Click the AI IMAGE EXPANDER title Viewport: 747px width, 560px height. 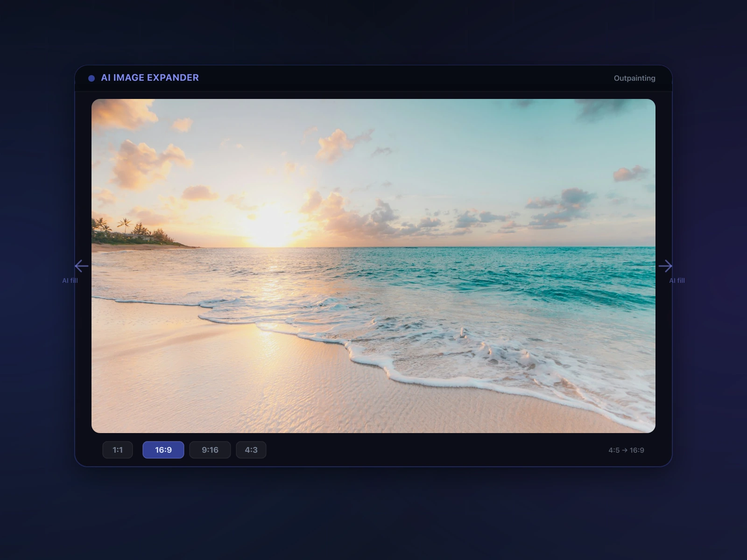pos(150,78)
